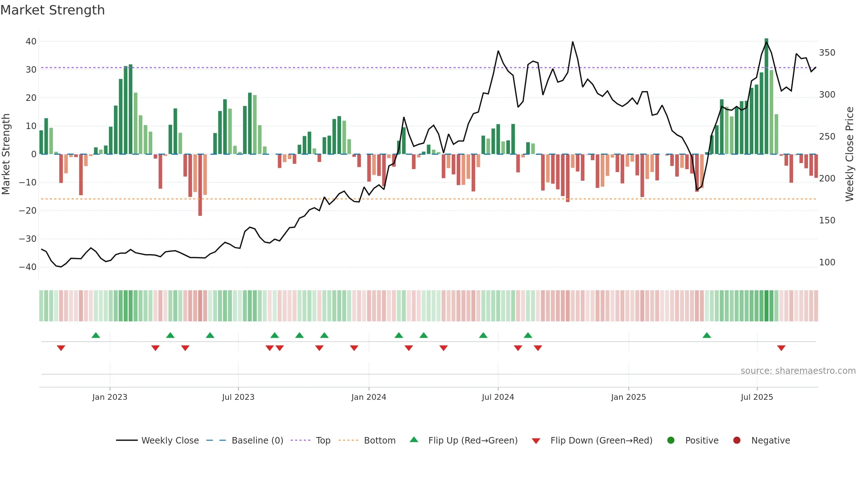The image size is (868, 488).
Task: Click the source: sharemaestro.com text
Action: [798, 371]
